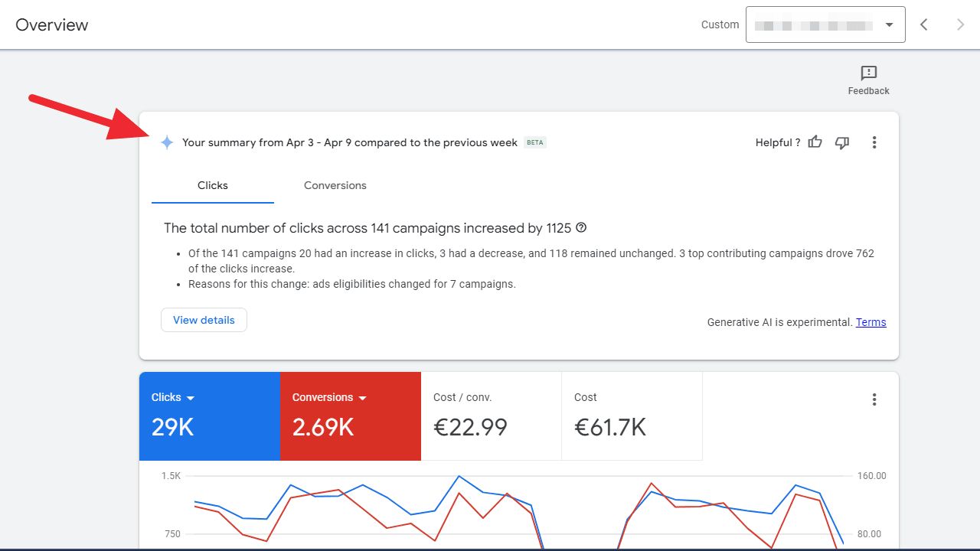Open the Feedback speech bubble icon
This screenshot has height=551, width=980.
tap(868, 73)
